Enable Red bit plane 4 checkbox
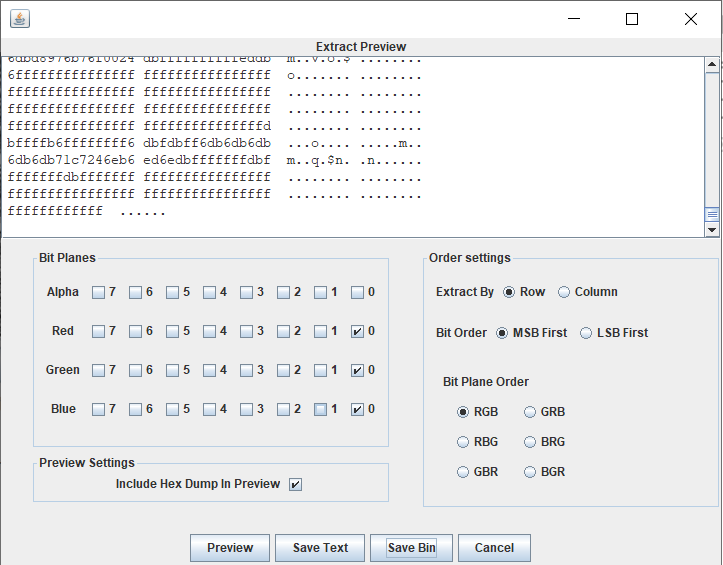This screenshot has height=565, width=723. [209, 331]
